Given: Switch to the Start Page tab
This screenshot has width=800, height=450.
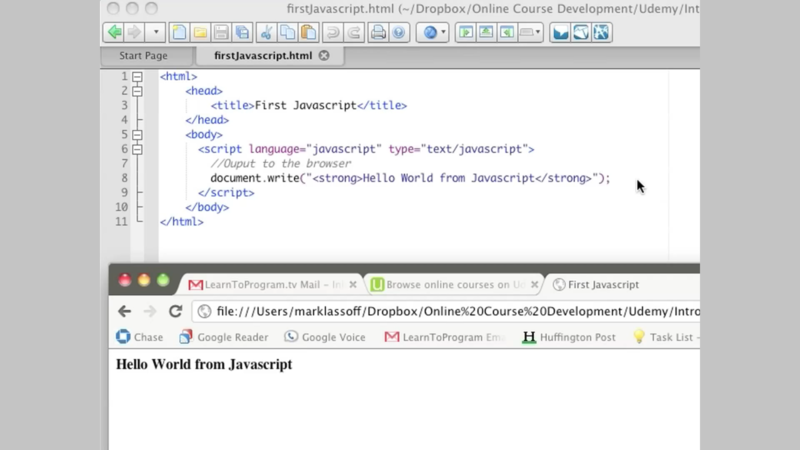Looking at the screenshot, I should pos(143,56).
